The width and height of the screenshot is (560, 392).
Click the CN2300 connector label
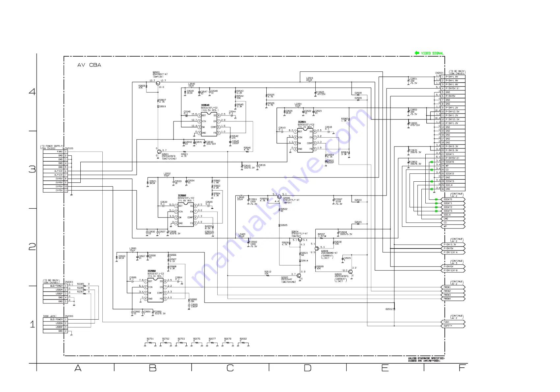(69, 316)
